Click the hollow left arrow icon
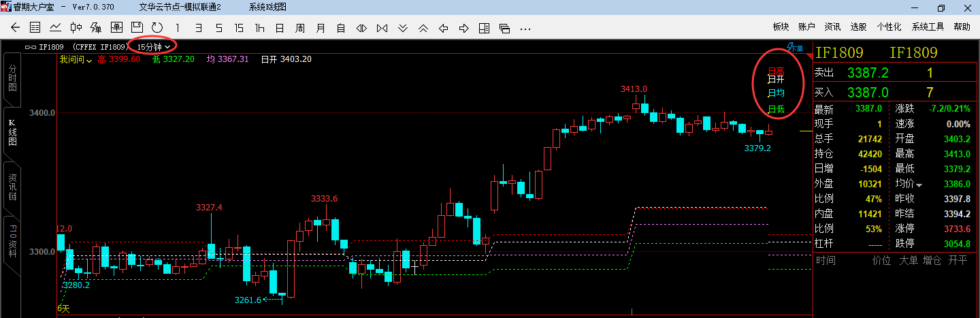This screenshot has height=318, width=980. [443, 28]
